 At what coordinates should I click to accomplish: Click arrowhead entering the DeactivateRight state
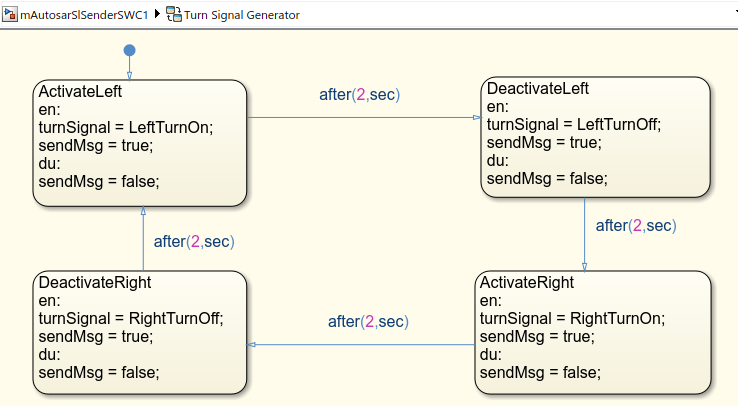[x=252, y=345]
